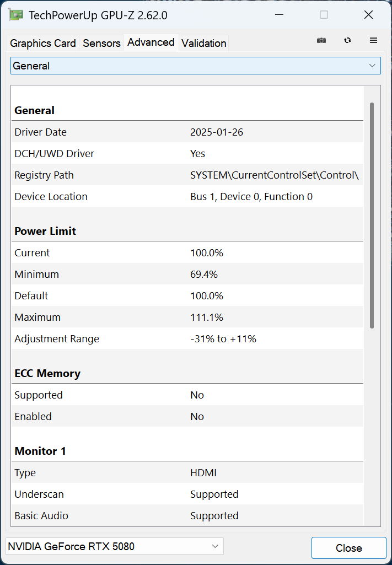Click the Monitor 1 section header

pyautogui.click(x=40, y=451)
